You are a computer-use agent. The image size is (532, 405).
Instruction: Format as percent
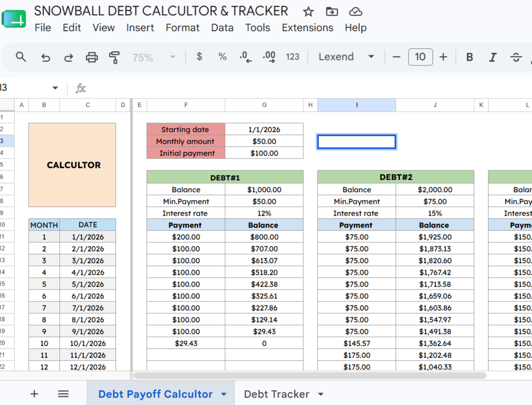pos(222,57)
